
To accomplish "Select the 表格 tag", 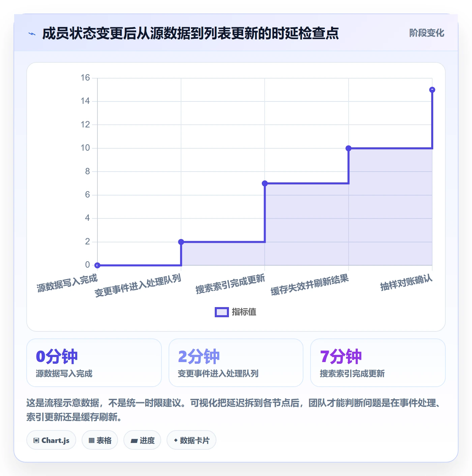I will point(100,440).
